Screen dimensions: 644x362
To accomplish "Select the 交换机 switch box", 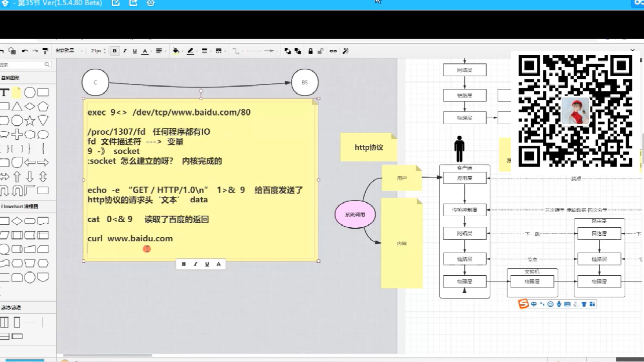I will [532, 282].
